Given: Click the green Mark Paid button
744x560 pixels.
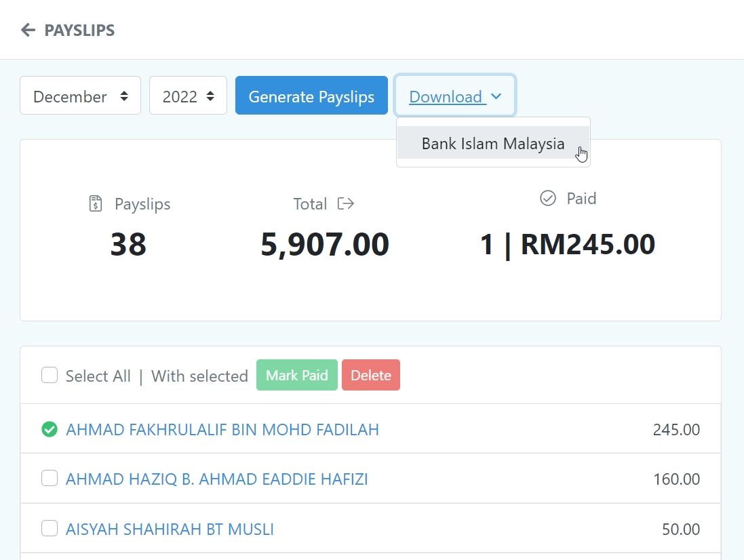Looking at the screenshot, I should [296, 375].
